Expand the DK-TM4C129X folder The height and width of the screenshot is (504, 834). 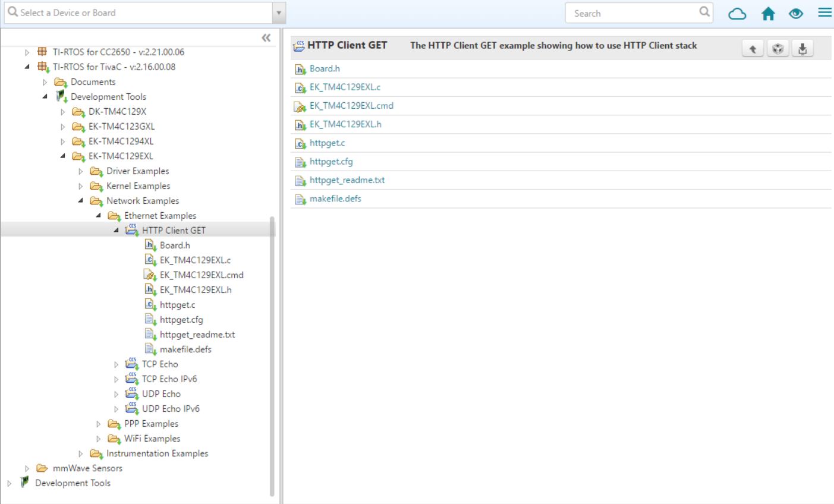coord(62,112)
